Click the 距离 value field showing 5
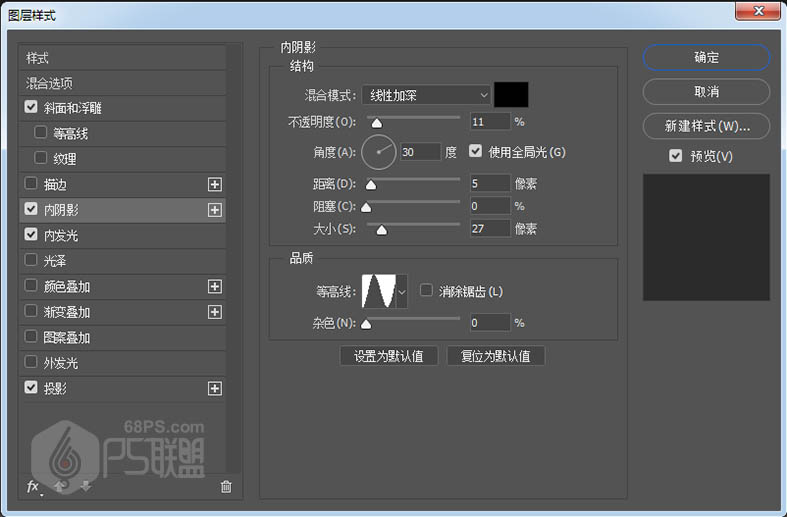The image size is (787, 517). [490, 183]
